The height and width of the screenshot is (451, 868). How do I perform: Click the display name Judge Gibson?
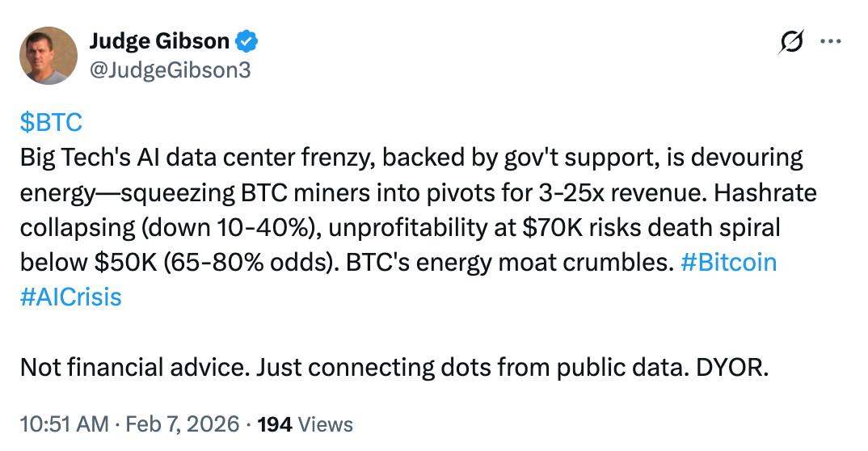click(x=159, y=40)
